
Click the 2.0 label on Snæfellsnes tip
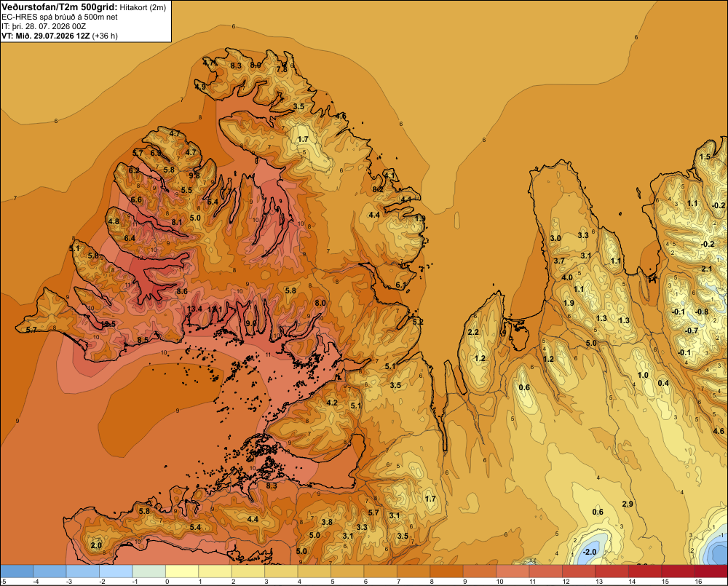96,545
